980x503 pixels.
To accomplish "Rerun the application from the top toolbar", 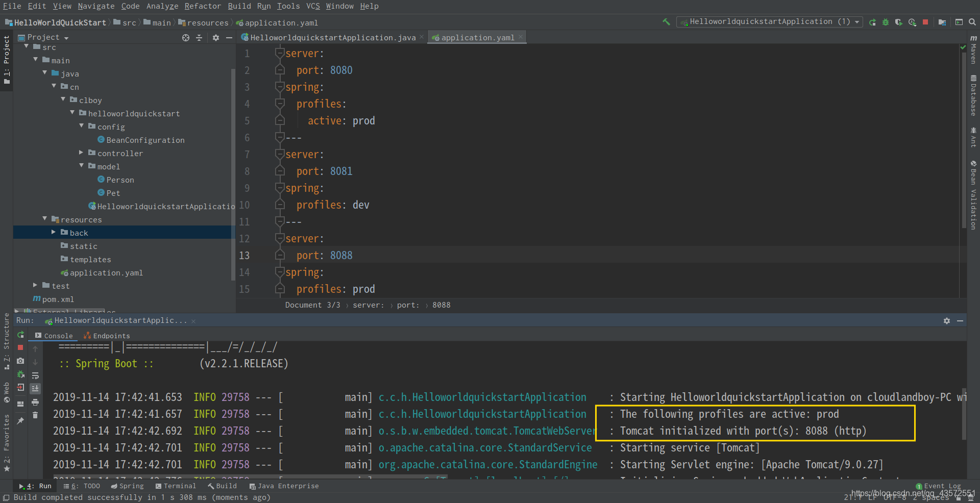I will pos(872,22).
